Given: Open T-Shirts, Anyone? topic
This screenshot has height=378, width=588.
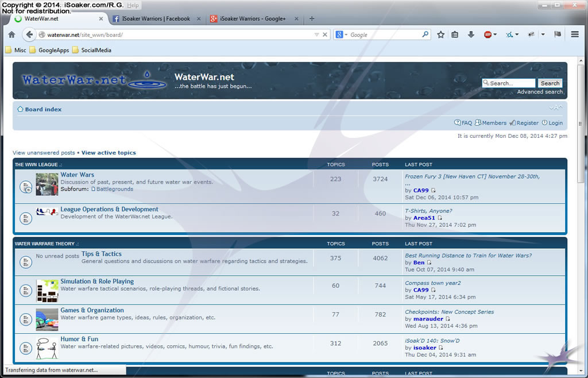Looking at the screenshot, I should [x=428, y=211].
